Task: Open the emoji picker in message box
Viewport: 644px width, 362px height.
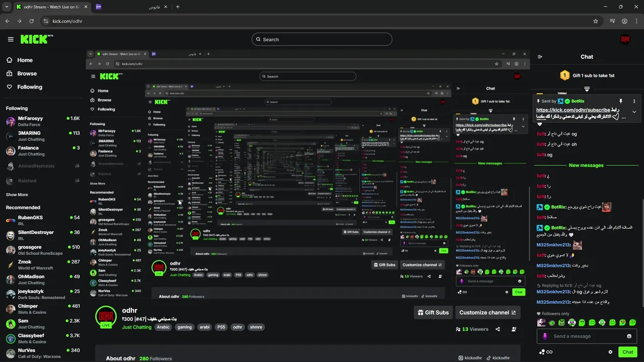Action: tap(629, 336)
